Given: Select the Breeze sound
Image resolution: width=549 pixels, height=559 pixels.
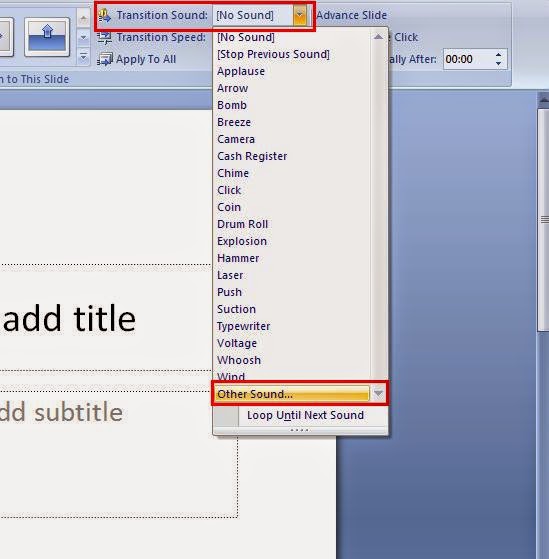Looking at the screenshot, I should coord(234,122).
